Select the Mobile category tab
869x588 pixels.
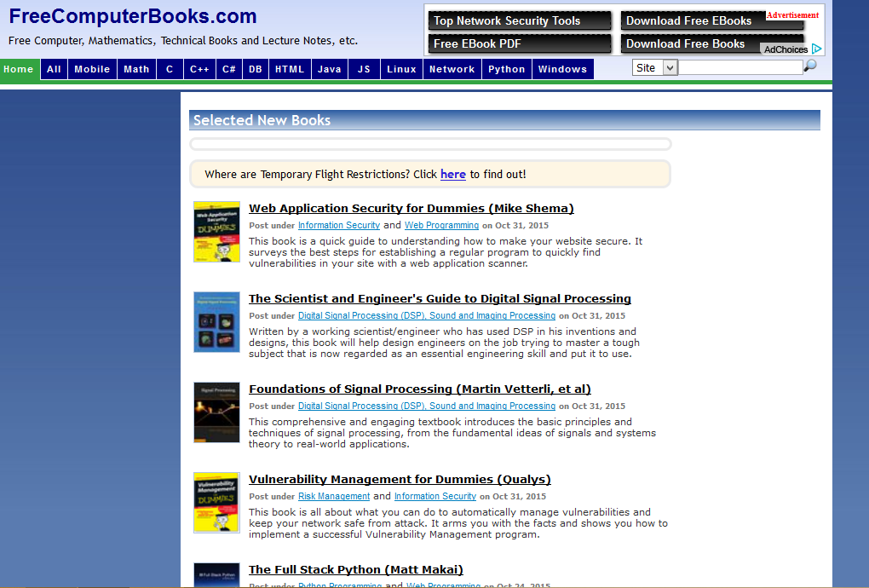pyautogui.click(x=92, y=69)
